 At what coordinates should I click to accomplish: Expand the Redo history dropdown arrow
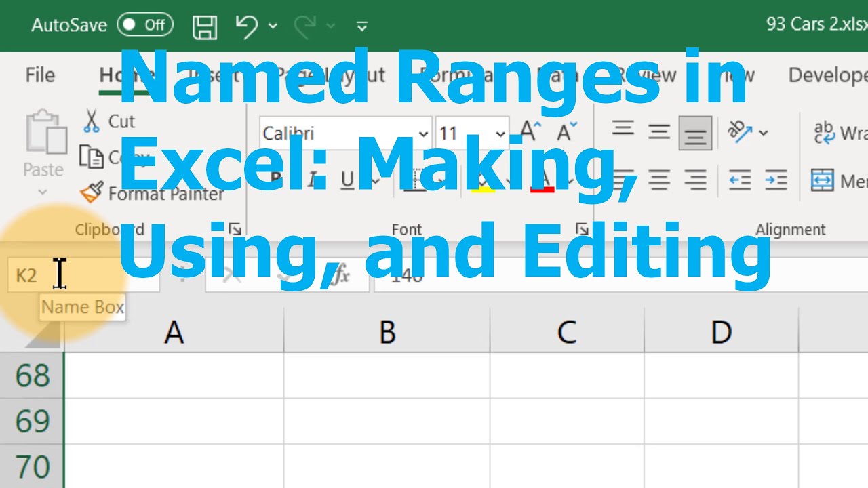pos(331,26)
